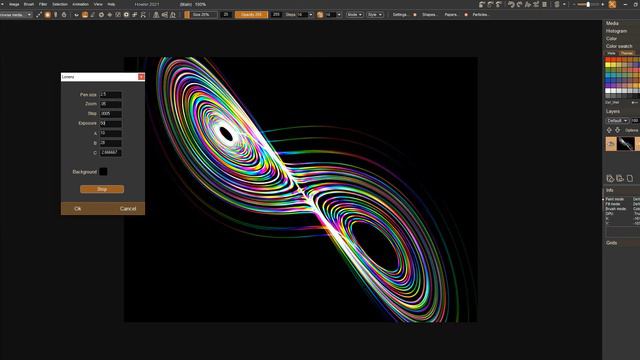Select the Lorenz layer thumbnail
640x360 pixels.
[625, 144]
